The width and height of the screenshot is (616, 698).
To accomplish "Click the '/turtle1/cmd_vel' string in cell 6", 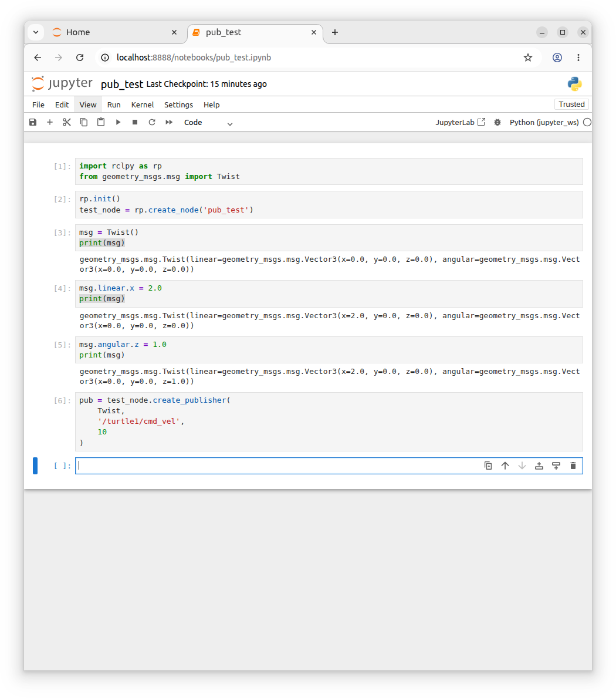I will pos(139,421).
